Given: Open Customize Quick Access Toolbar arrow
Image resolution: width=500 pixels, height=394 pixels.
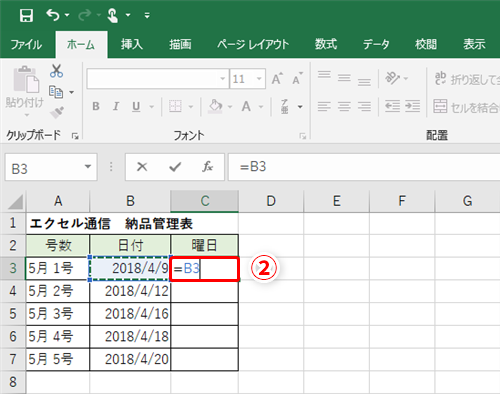Looking at the screenshot, I should (x=147, y=15).
